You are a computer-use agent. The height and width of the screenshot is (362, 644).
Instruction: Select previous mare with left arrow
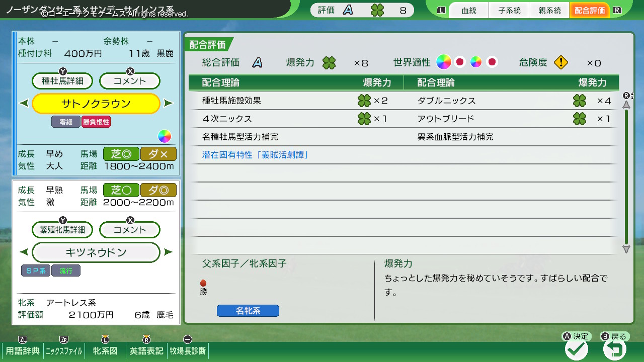point(24,252)
